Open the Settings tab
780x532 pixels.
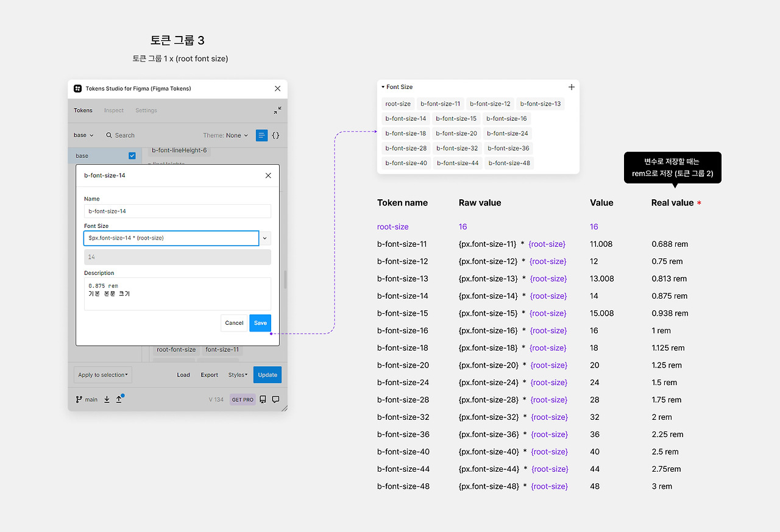pyautogui.click(x=146, y=110)
